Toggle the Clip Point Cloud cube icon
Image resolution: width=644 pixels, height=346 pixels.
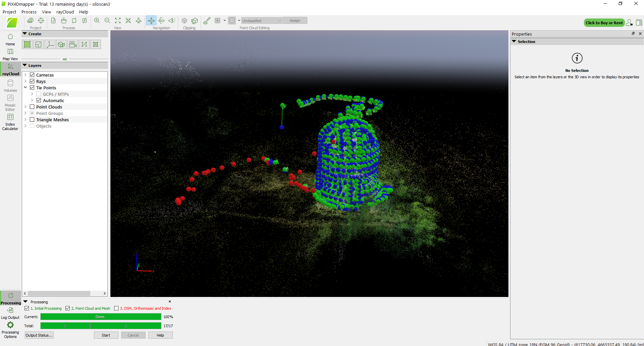[184, 20]
